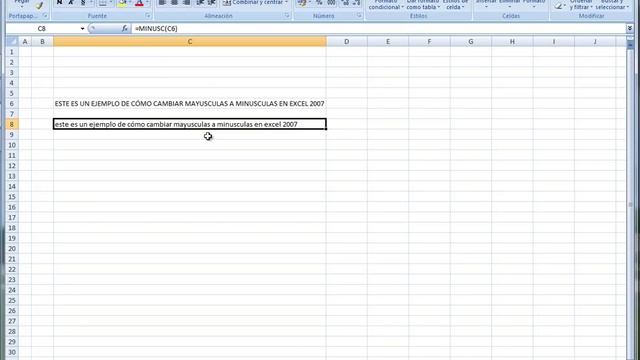Open the Portapapeles dialog launcher
The image size is (640, 360).
(x=45, y=16)
